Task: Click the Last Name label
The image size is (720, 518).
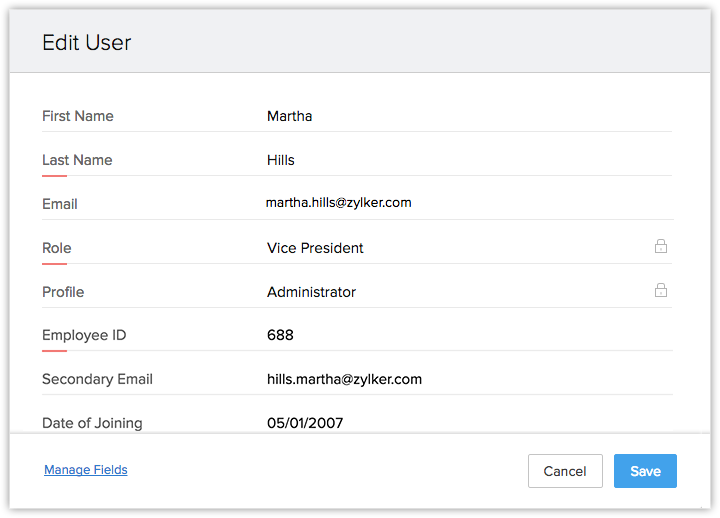Action: tap(77, 160)
